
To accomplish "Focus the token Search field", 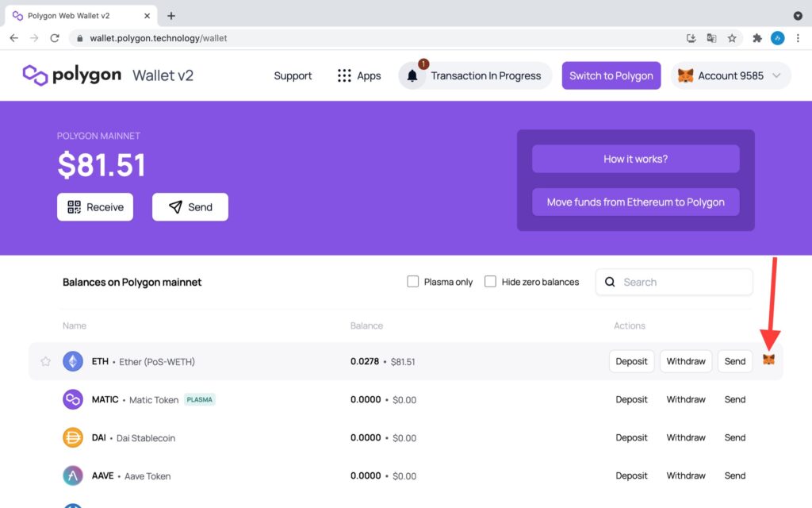I will coord(674,282).
